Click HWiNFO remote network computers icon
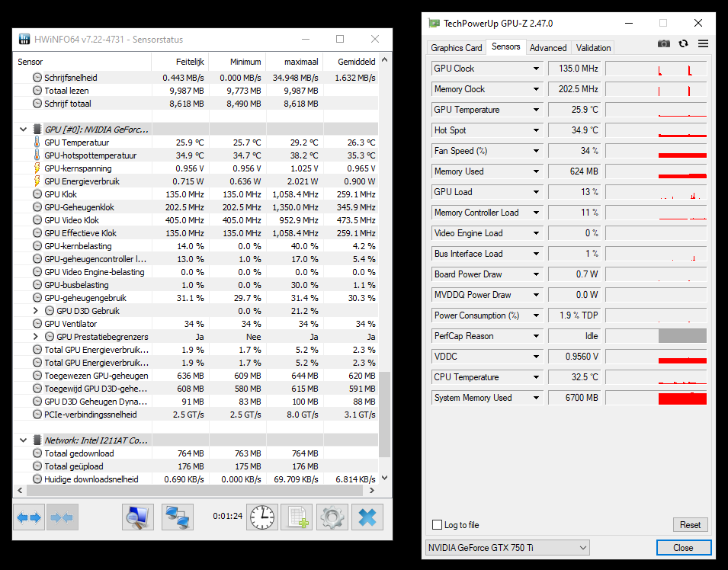The image size is (728, 570). pyautogui.click(x=178, y=517)
